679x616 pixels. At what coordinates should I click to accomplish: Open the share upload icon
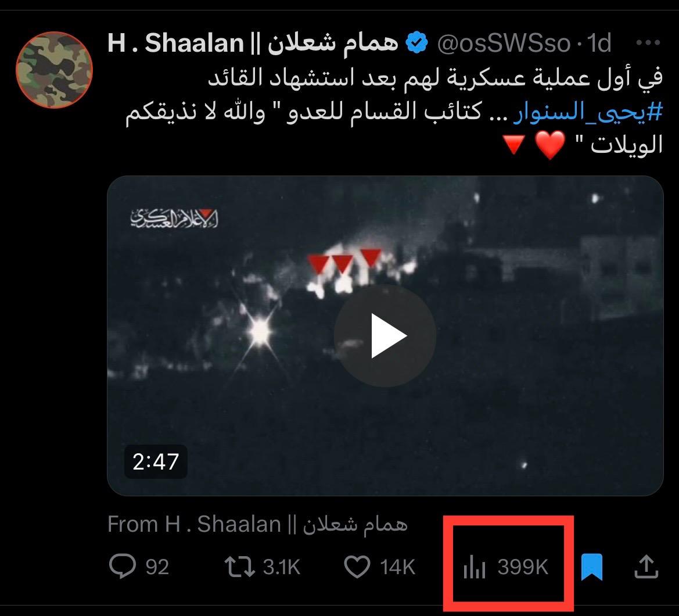[x=646, y=567]
